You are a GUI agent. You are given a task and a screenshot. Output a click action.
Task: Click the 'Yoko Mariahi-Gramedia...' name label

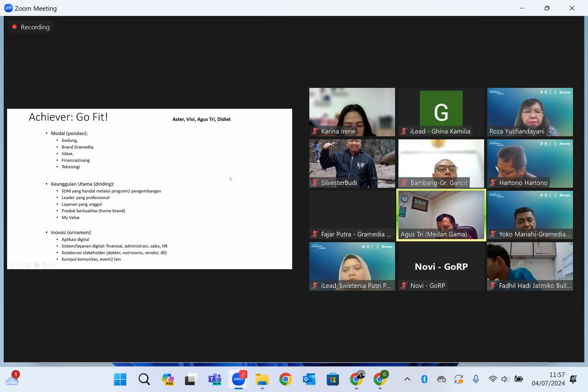535,234
